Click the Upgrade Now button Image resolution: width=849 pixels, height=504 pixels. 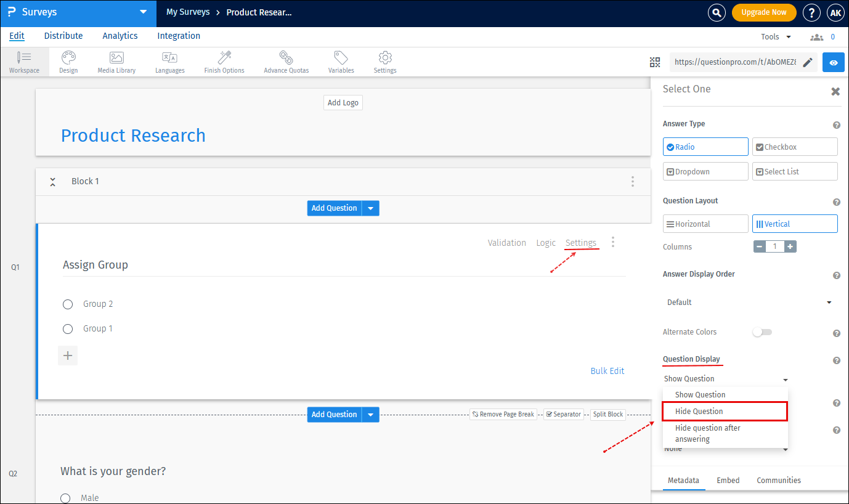(x=763, y=12)
